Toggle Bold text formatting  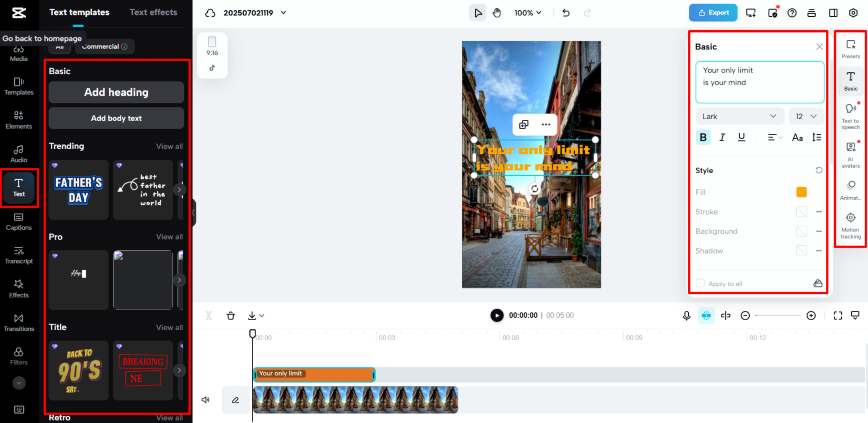(703, 137)
